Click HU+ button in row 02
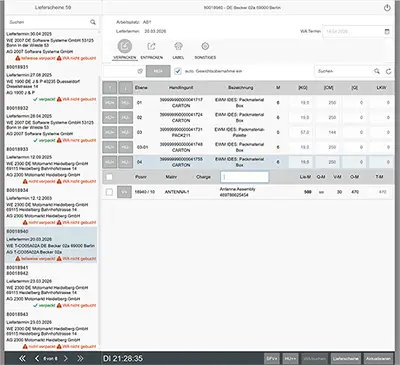Image resolution: width=400 pixels, height=365 pixels. [x=110, y=117]
